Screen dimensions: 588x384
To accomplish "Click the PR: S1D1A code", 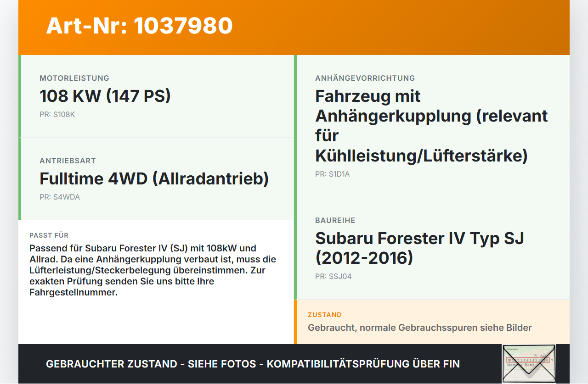I will coord(333,174).
